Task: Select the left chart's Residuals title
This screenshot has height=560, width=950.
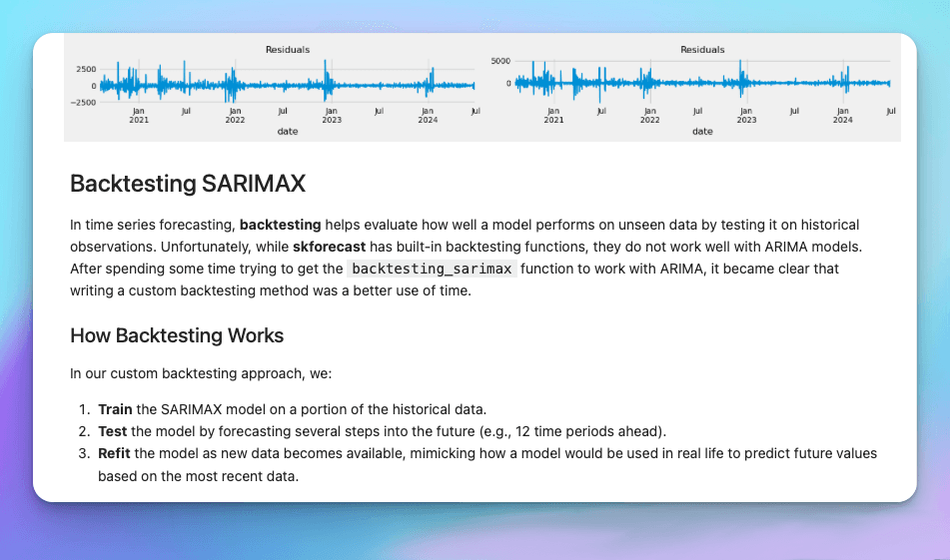Action: tap(287, 49)
